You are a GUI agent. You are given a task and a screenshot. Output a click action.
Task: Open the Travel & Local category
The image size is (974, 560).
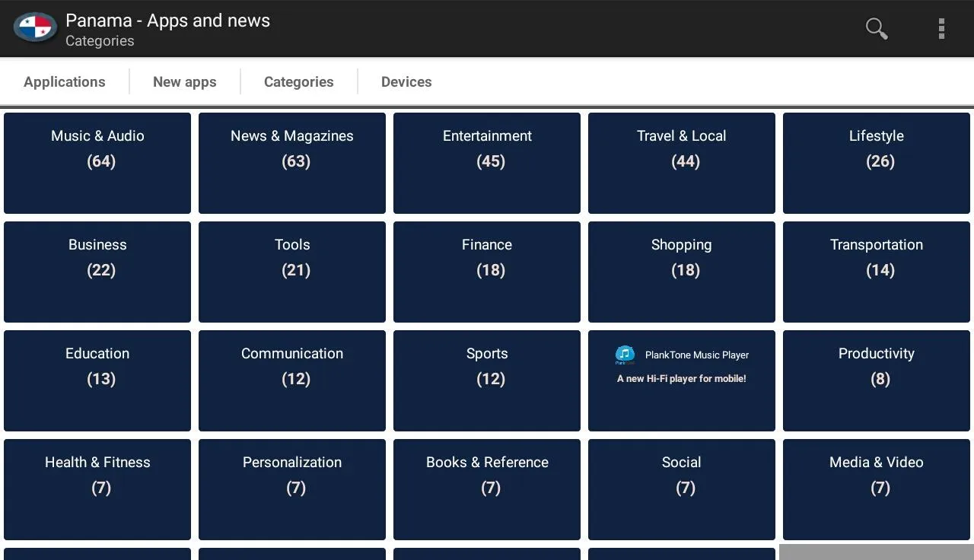point(682,163)
